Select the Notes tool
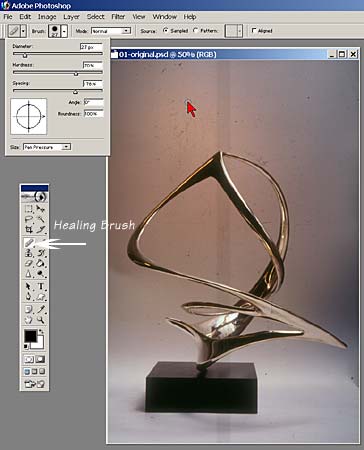The height and width of the screenshot is (450, 364). pos(29,309)
